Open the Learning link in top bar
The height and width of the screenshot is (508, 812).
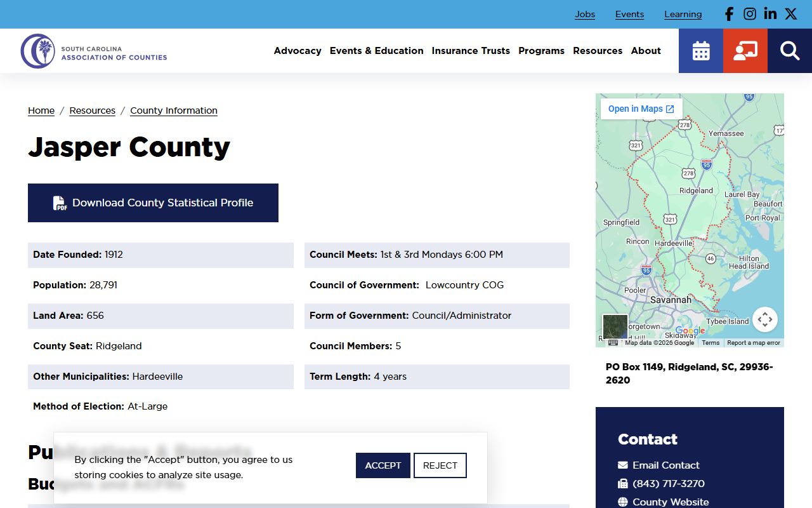tap(683, 14)
